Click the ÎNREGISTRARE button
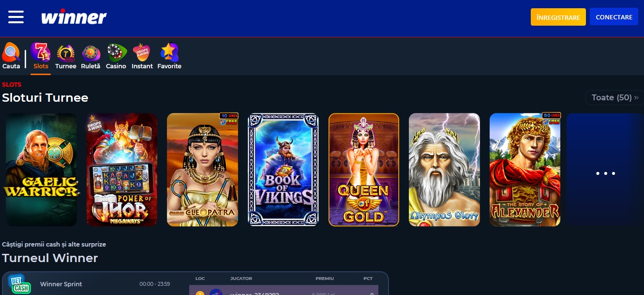 click(x=558, y=17)
